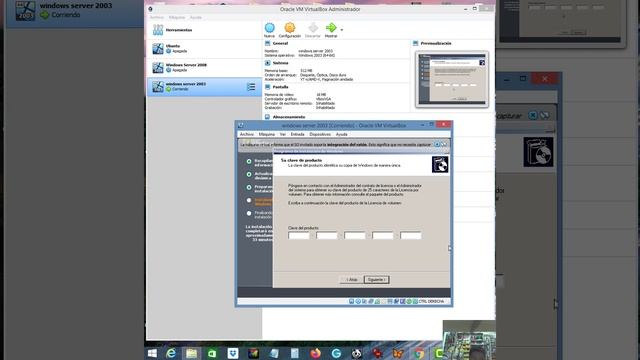
Task: Click the fourth product key field
Action: pos(383,236)
